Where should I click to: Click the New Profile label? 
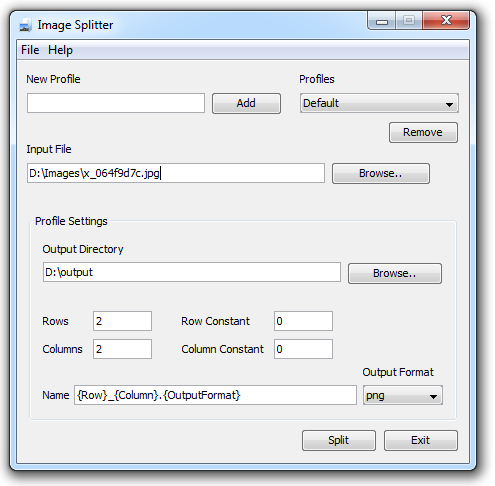53,79
